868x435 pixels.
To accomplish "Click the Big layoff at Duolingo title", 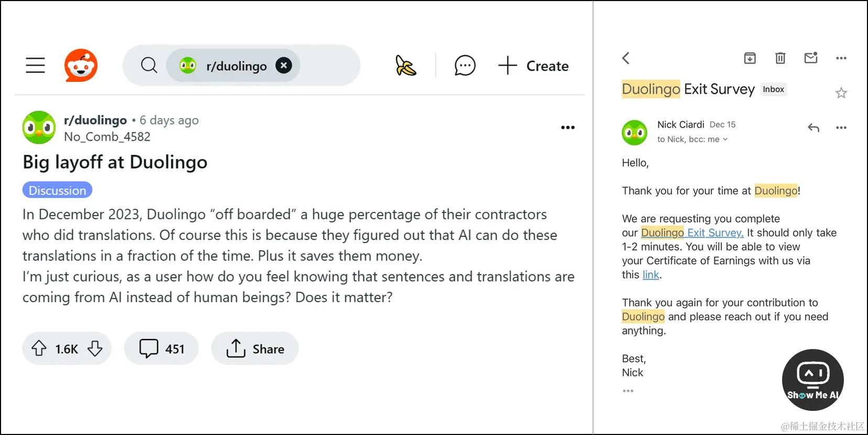I will (x=115, y=162).
